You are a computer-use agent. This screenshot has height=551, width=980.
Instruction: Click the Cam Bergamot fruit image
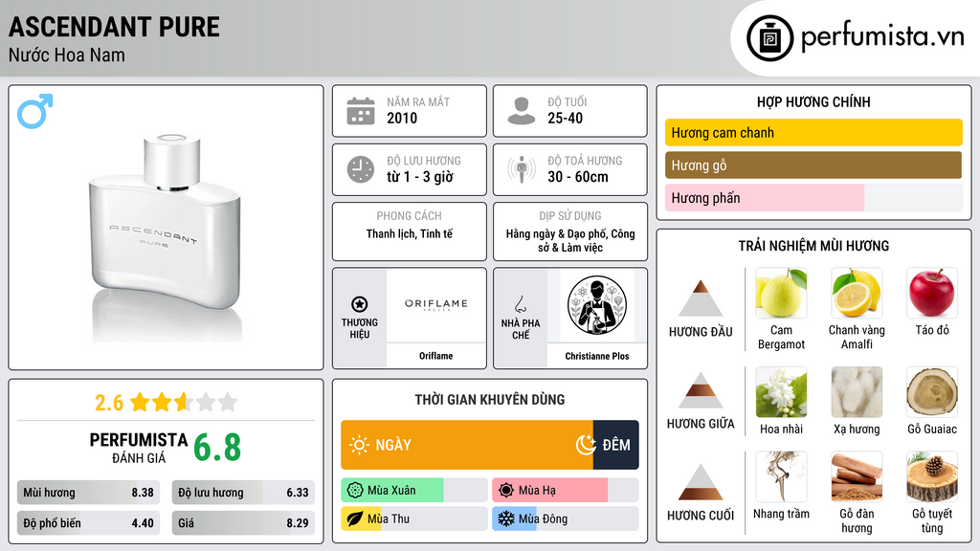(781, 293)
